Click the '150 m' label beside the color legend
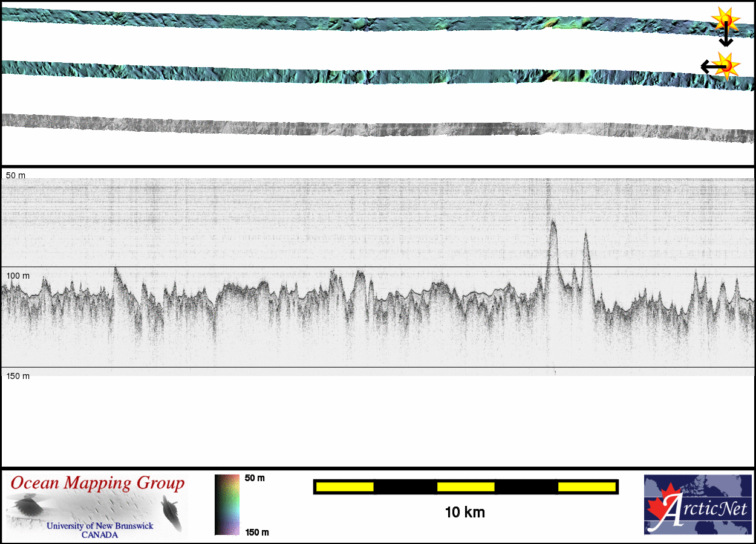This screenshot has width=756, height=544. click(256, 532)
